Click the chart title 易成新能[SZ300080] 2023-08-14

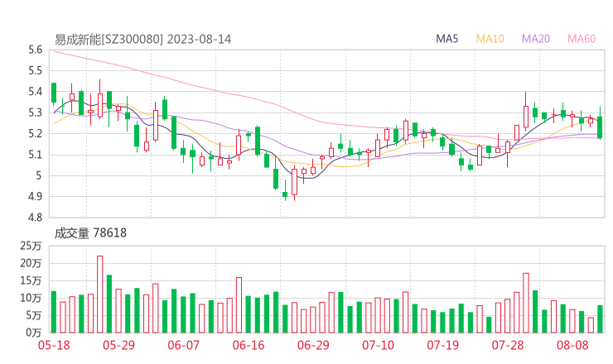(x=142, y=40)
